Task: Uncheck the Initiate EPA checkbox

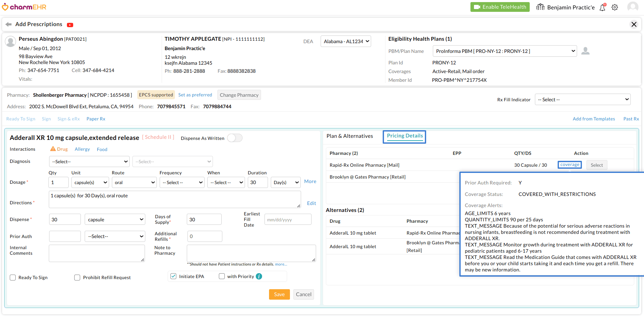Action: (173, 276)
